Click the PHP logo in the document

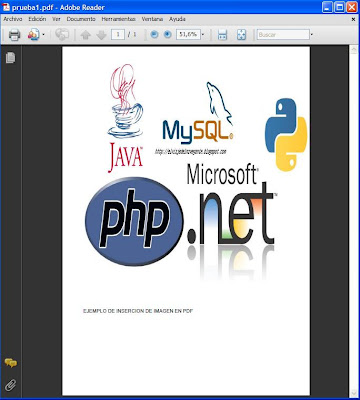click(x=134, y=221)
